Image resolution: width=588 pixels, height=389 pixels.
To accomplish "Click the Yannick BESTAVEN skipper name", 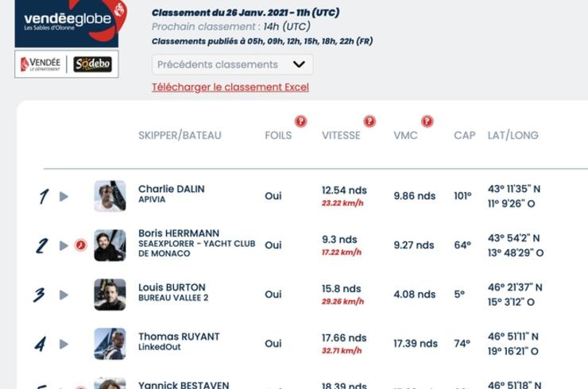I will tap(184, 385).
